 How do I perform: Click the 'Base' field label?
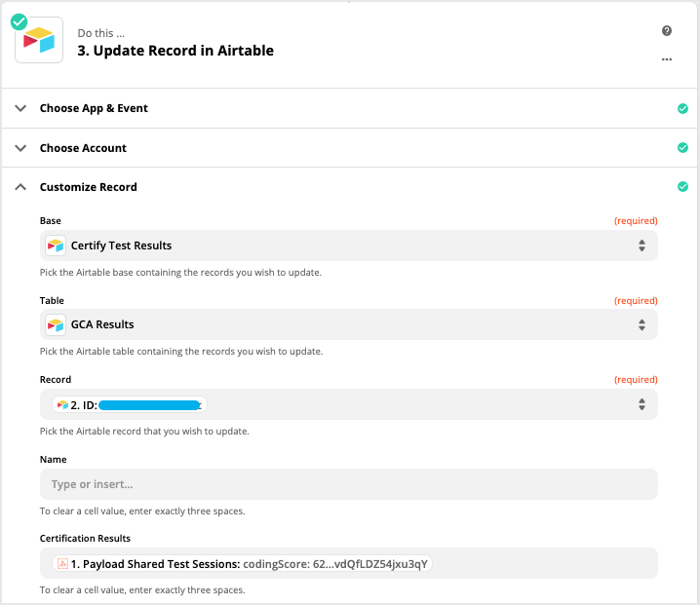[x=51, y=221]
